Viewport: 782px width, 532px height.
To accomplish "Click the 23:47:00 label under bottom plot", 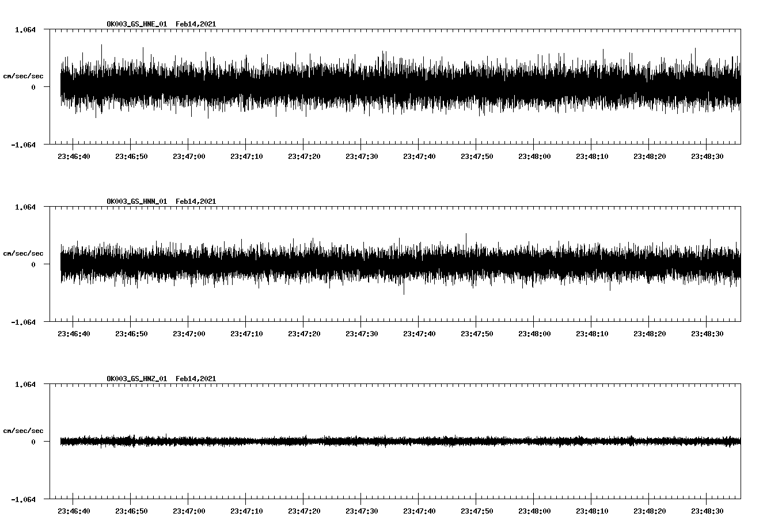I will [x=189, y=509].
